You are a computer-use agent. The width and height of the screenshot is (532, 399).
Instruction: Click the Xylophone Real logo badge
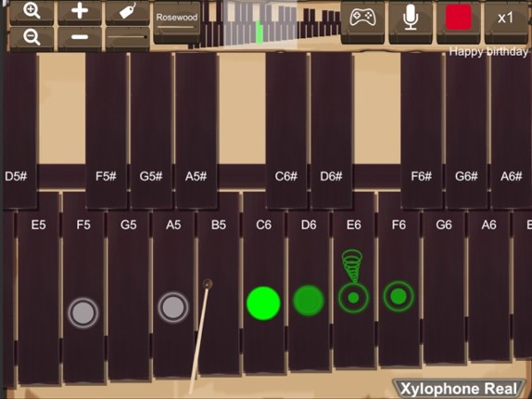[x=460, y=389]
